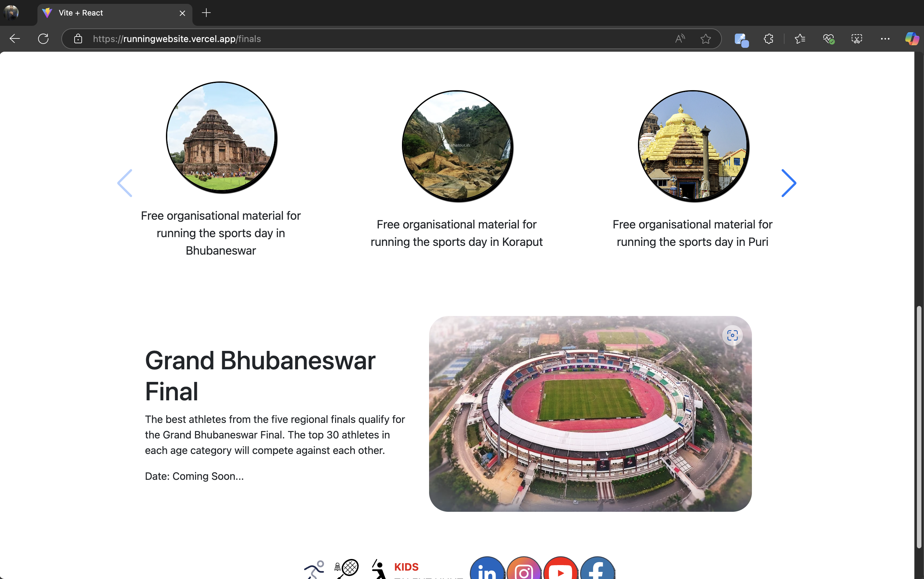Refresh the current page
Screen dimensions: 924x579
43,39
